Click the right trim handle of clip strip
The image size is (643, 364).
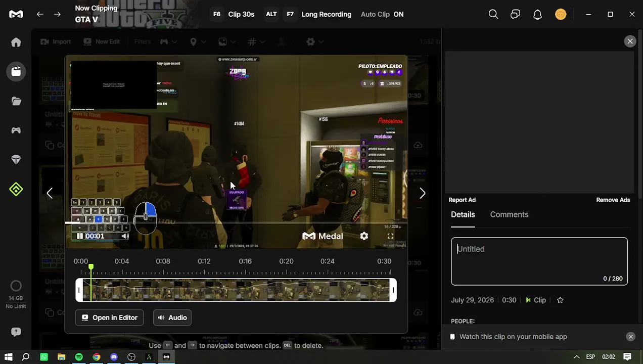tap(393, 290)
